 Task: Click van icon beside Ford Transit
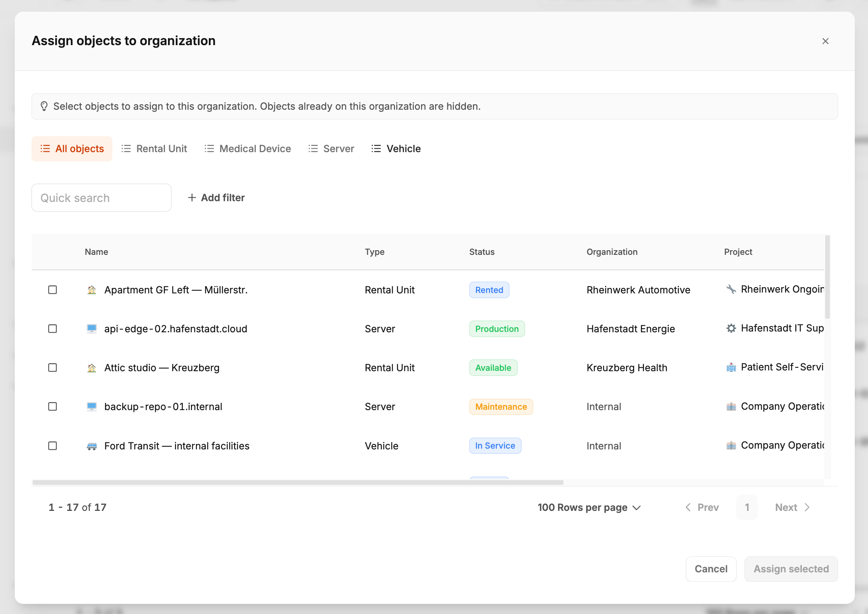(92, 446)
